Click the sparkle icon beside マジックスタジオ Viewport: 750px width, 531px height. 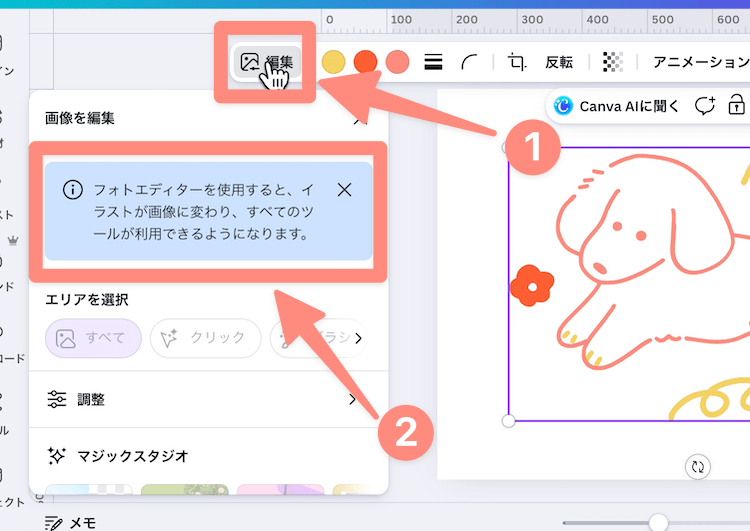[x=57, y=456]
